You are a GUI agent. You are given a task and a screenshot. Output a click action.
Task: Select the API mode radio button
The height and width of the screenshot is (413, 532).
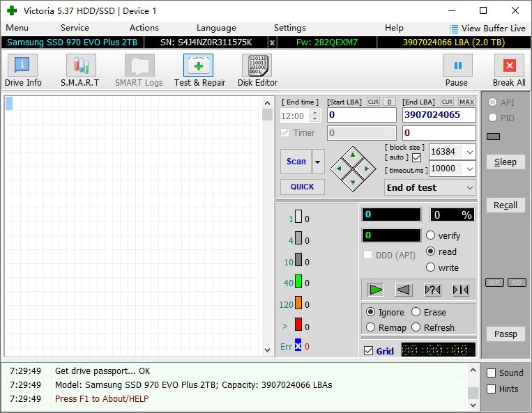pos(493,102)
